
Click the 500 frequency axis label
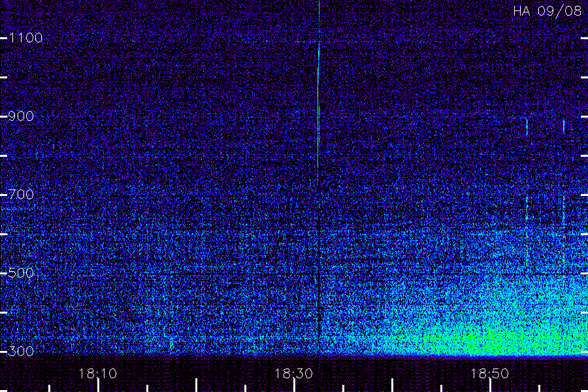click(x=21, y=272)
